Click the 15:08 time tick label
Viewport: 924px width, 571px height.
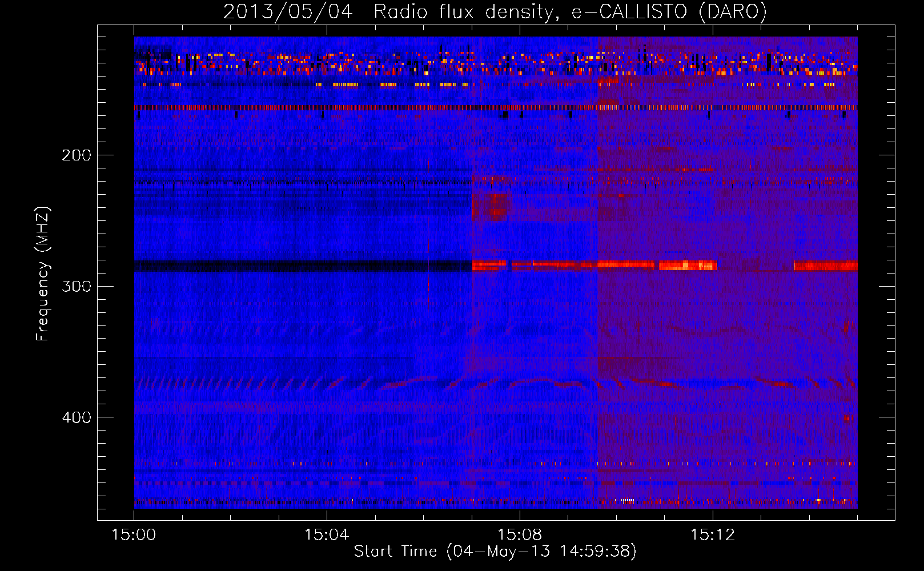point(520,535)
